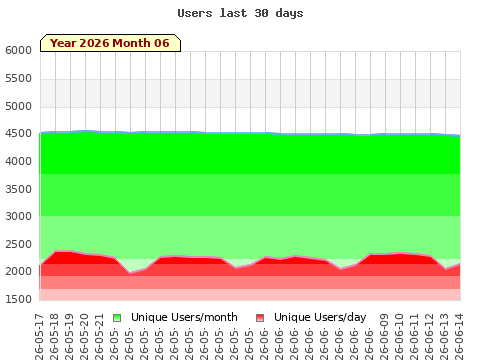Viewport: 480px width, 360px height.
Task: Click the 4500 y-axis label
Action: pyautogui.click(x=18, y=134)
